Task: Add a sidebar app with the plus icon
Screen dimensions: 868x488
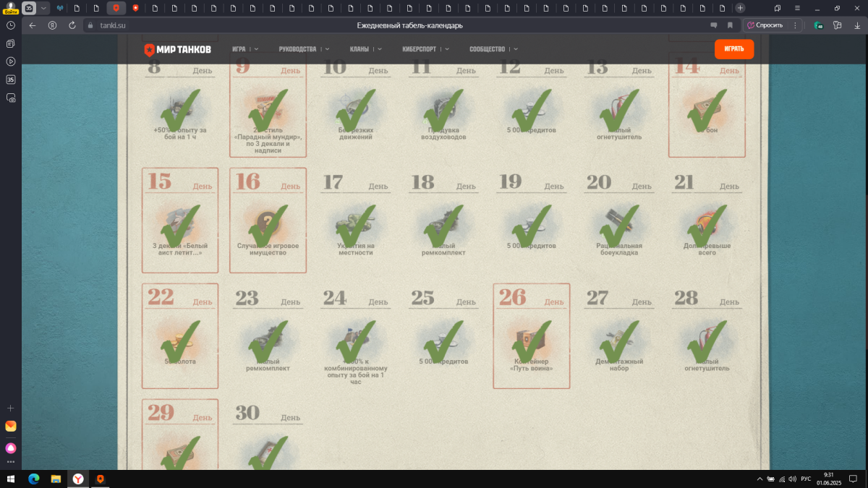Action: click(11, 408)
